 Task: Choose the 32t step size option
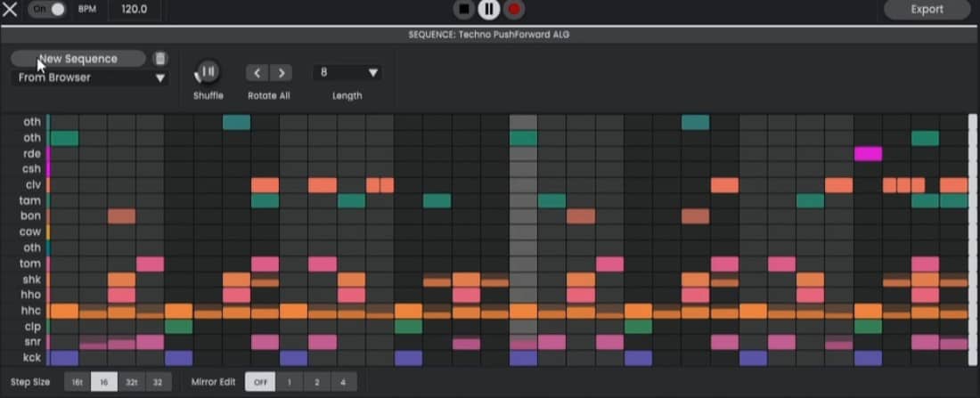click(132, 383)
